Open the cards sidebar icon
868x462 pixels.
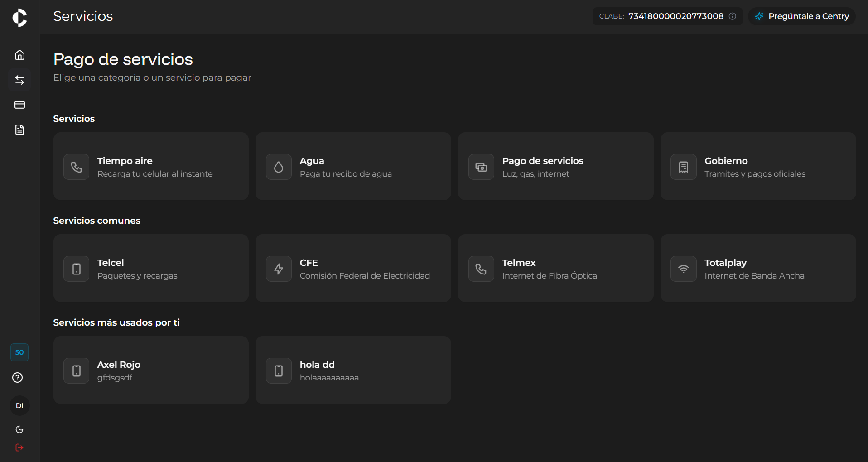(x=19, y=105)
